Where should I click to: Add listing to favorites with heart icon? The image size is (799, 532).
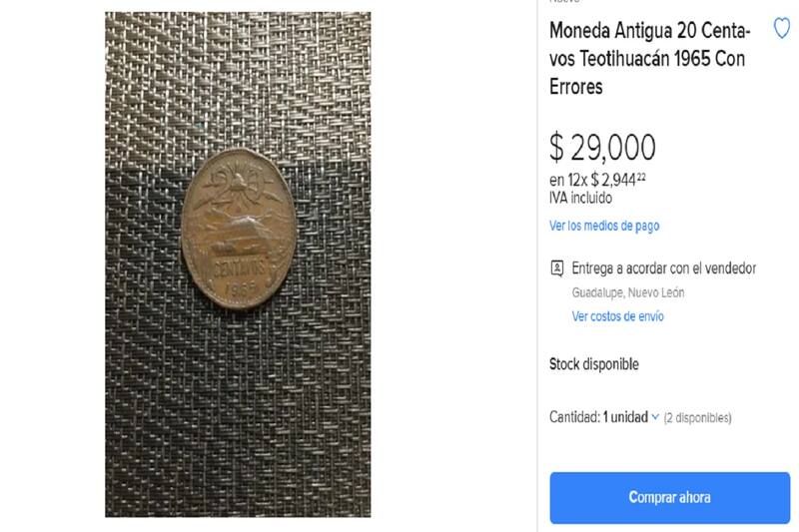[x=782, y=29]
